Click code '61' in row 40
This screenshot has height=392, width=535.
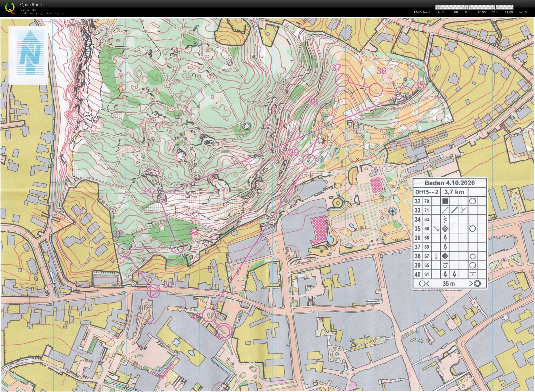point(426,274)
